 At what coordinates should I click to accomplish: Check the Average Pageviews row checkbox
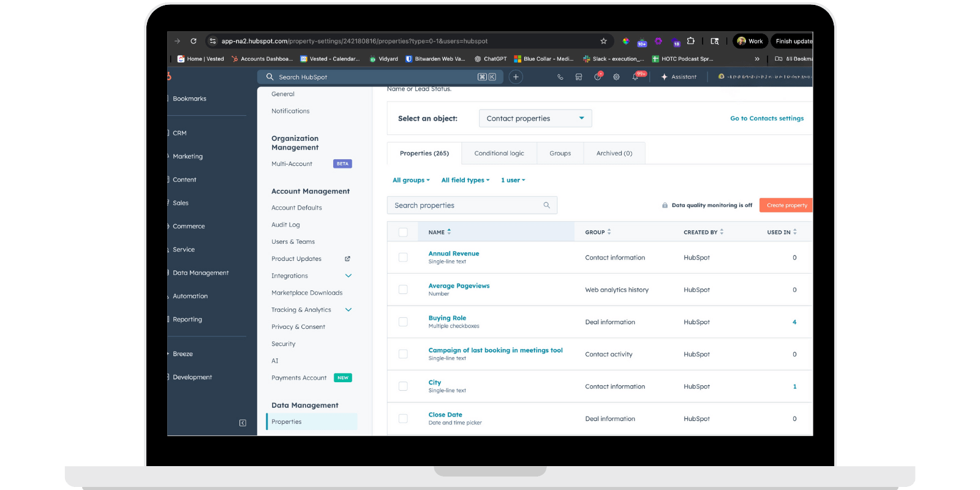403,289
